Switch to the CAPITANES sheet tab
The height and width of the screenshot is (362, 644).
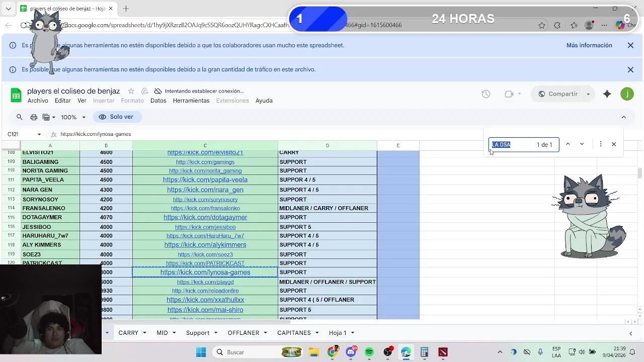[294, 333]
